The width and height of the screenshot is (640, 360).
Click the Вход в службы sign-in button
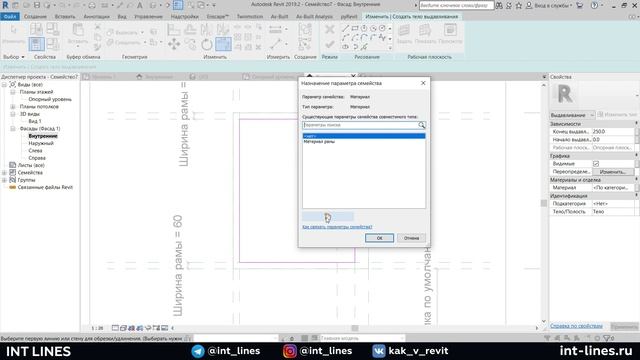click(549, 5)
